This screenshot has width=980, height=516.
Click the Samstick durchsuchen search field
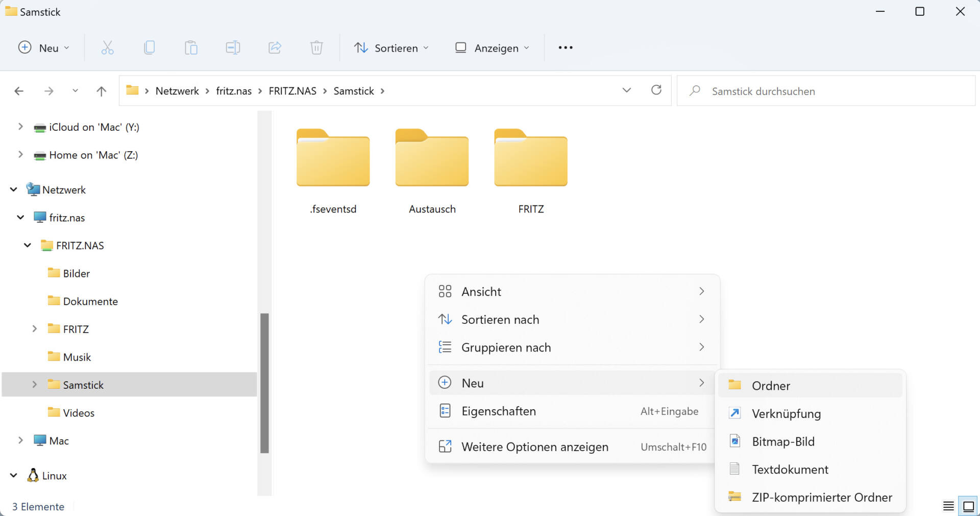tap(827, 91)
